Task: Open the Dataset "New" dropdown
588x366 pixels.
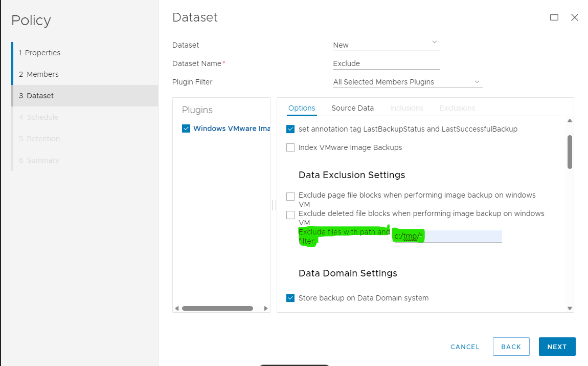Action: pyautogui.click(x=386, y=45)
